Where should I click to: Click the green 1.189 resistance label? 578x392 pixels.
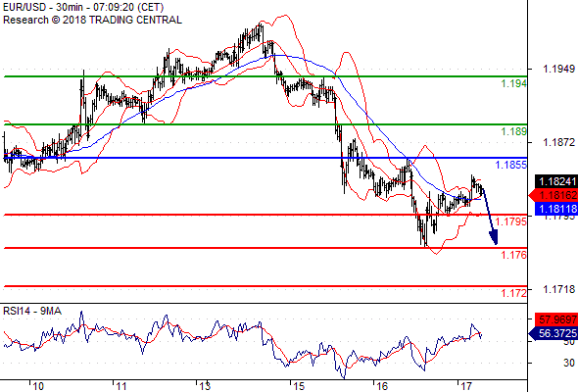tap(513, 131)
